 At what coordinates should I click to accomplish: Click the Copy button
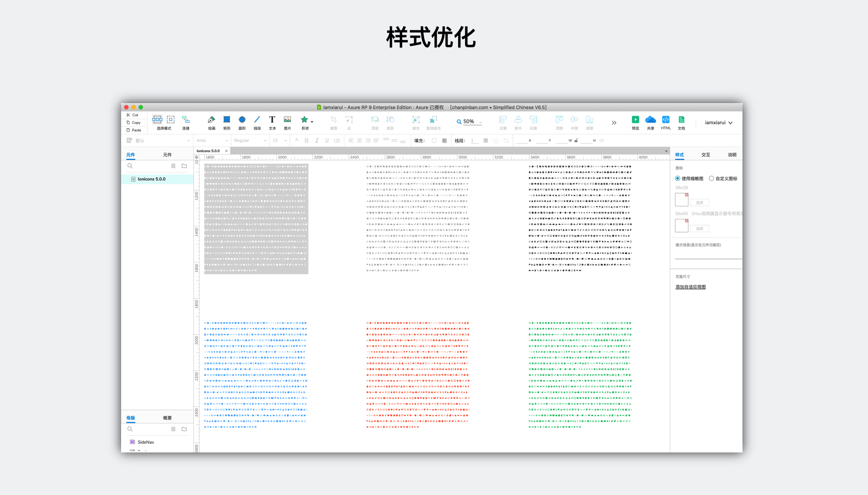[x=134, y=122]
